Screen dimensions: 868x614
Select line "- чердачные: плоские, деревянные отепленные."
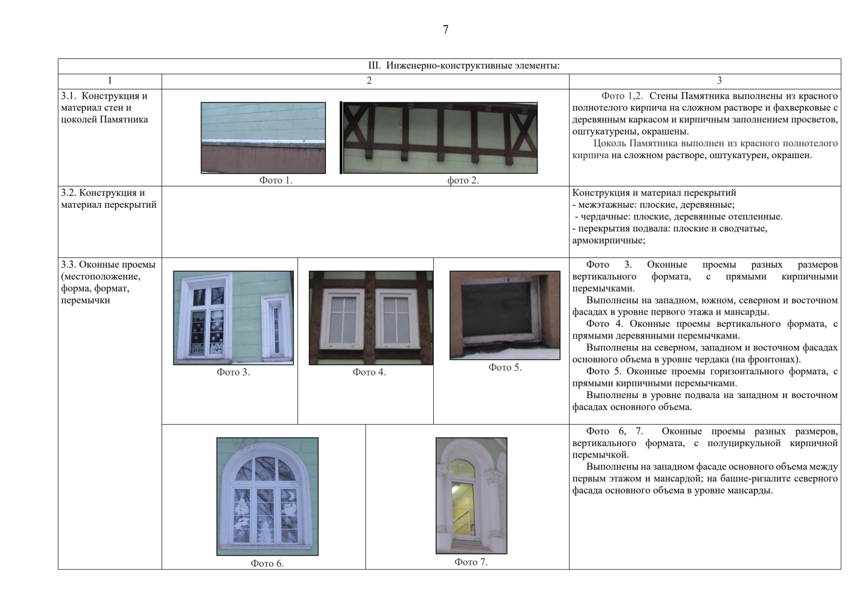tap(678, 216)
